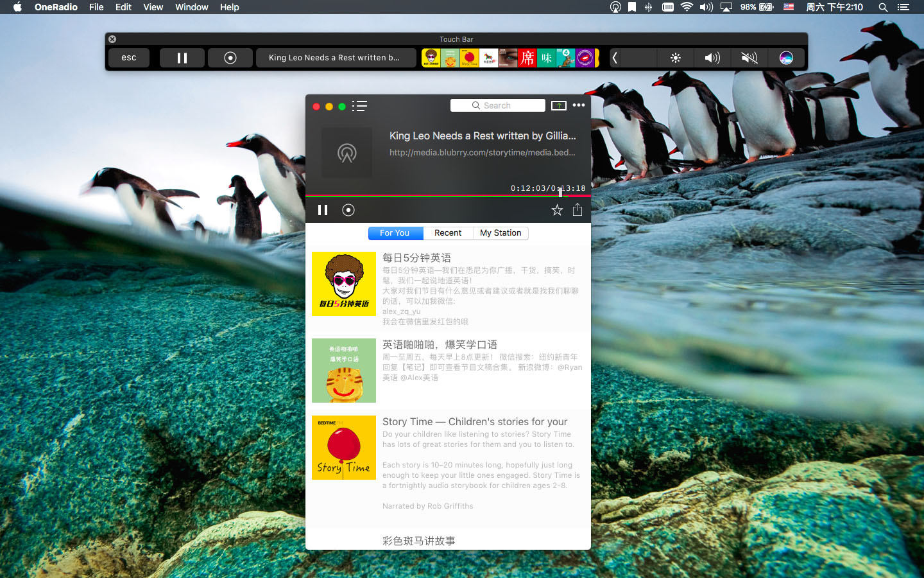Image resolution: width=924 pixels, height=578 pixels.
Task: Select the green 味 station in Touch Bar
Action: tap(547, 58)
